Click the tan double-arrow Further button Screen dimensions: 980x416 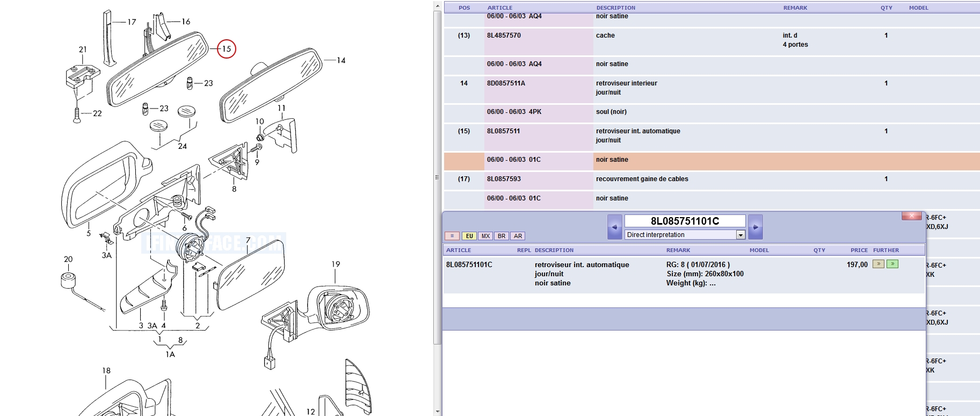tap(879, 264)
